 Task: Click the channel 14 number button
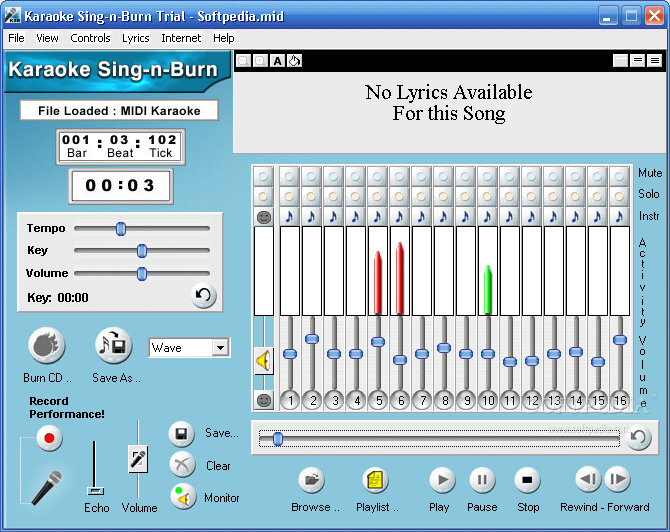pyautogui.click(x=576, y=400)
